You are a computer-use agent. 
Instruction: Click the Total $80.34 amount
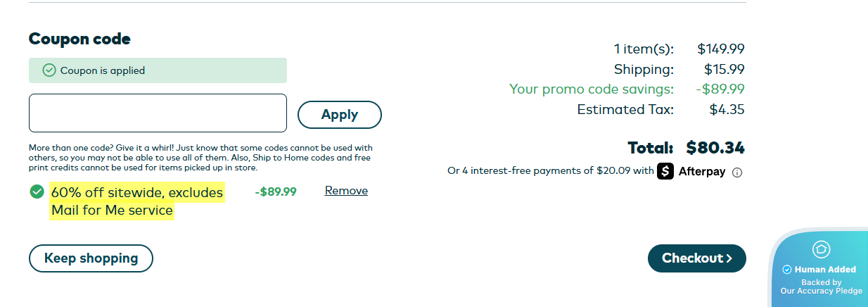715,148
